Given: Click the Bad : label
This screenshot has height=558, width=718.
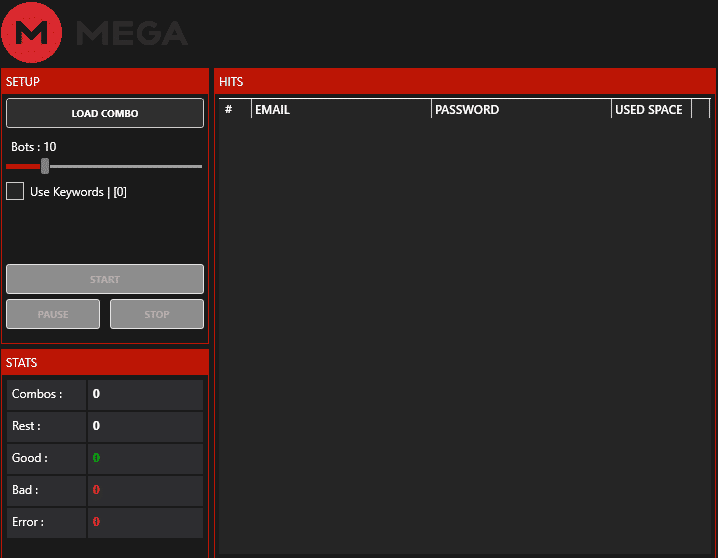Looking at the screenshot, I should click(25, 490).
